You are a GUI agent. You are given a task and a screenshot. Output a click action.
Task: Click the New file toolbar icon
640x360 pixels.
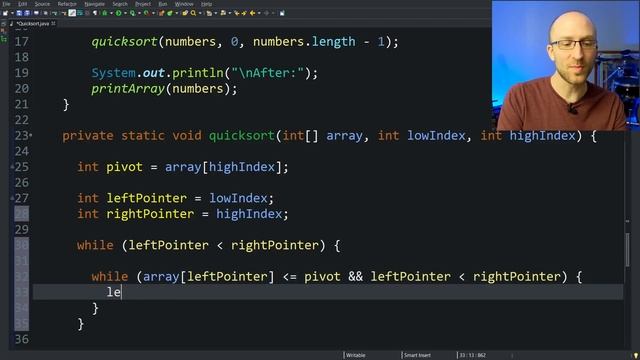(x=5, y=13)
